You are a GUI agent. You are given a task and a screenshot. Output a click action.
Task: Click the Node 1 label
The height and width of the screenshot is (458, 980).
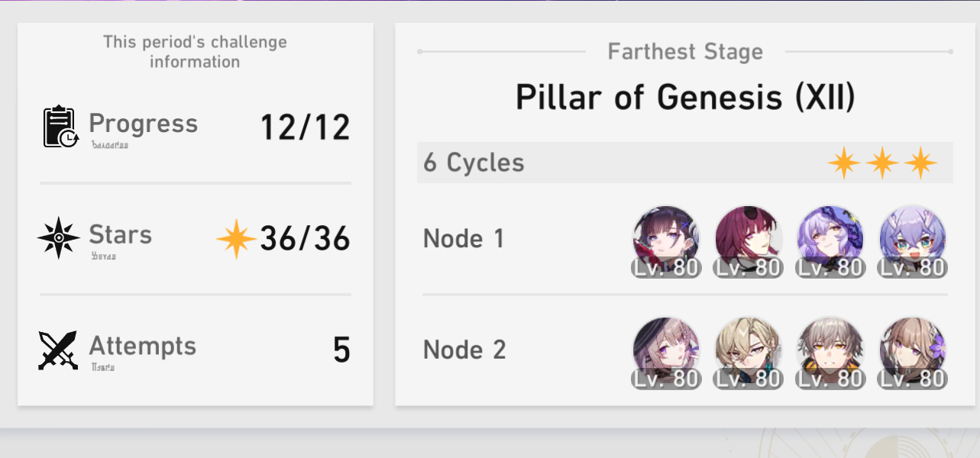coord(464,239)
